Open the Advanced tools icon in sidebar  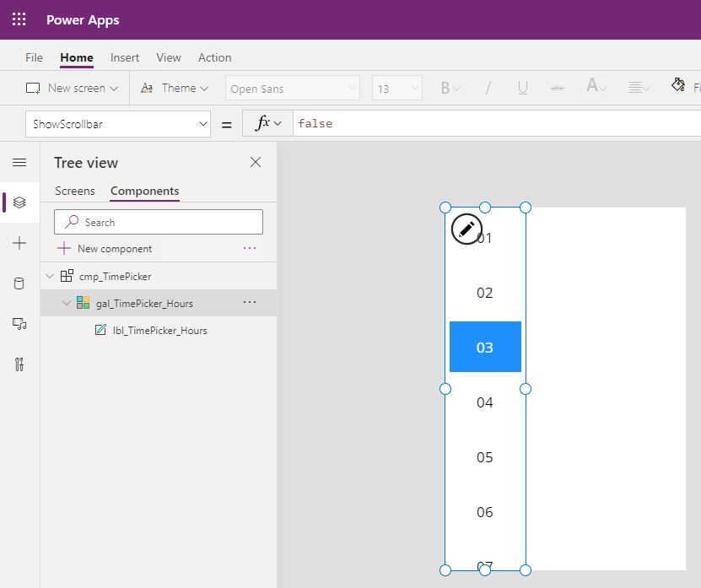(x=19, y=364)
